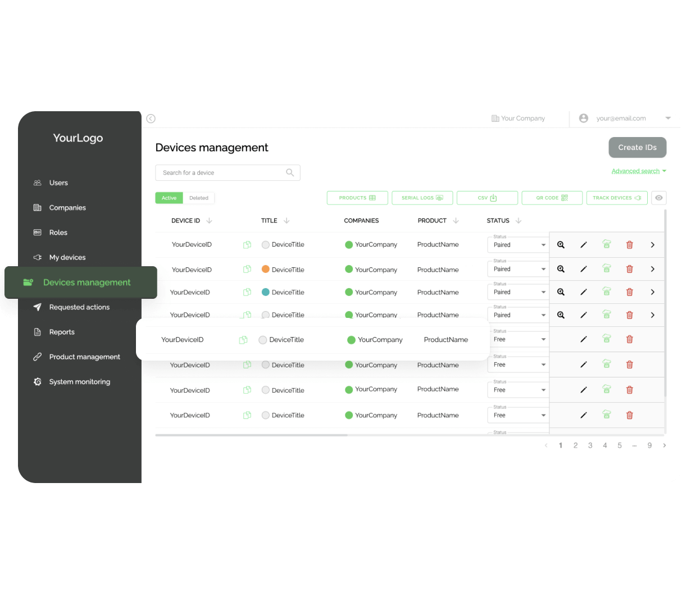Open the Paired status dropdown on the first row
This screenshot has width=700, height=601.
543,244
